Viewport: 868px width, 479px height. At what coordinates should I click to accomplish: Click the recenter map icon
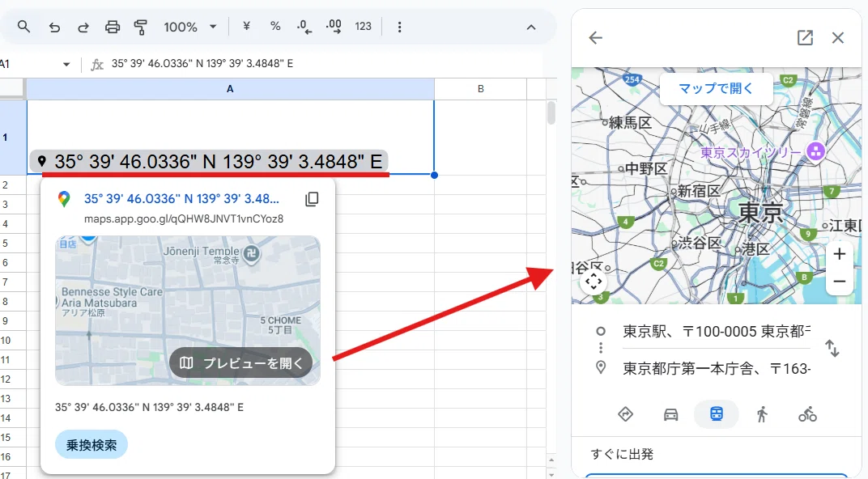point(594,282)
